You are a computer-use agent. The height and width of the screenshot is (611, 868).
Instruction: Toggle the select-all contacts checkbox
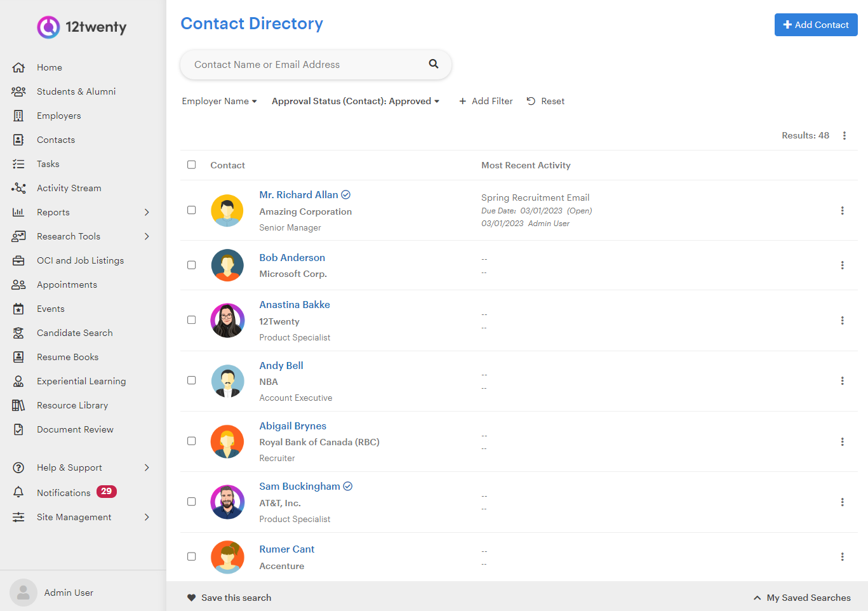[x=191, y=164]
